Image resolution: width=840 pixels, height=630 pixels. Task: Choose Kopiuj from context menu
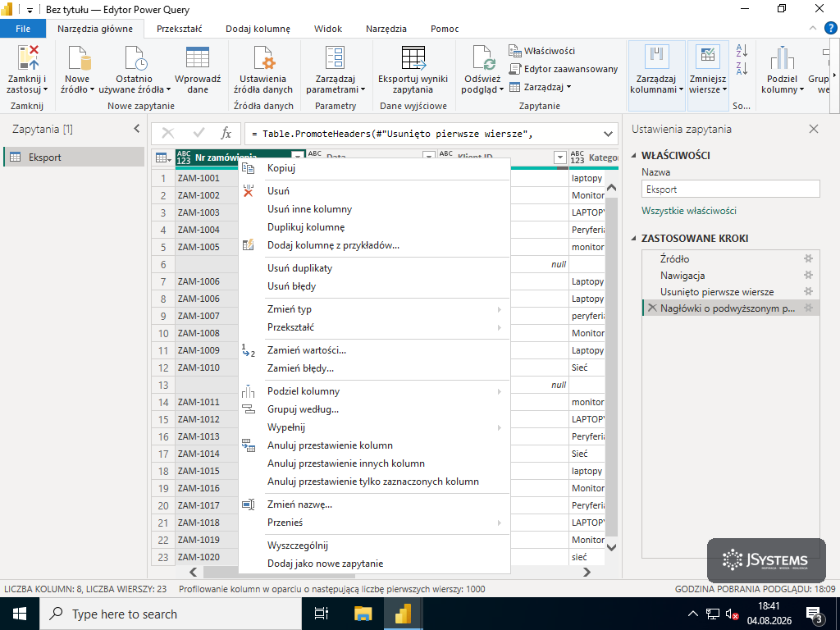pos(374,168)
